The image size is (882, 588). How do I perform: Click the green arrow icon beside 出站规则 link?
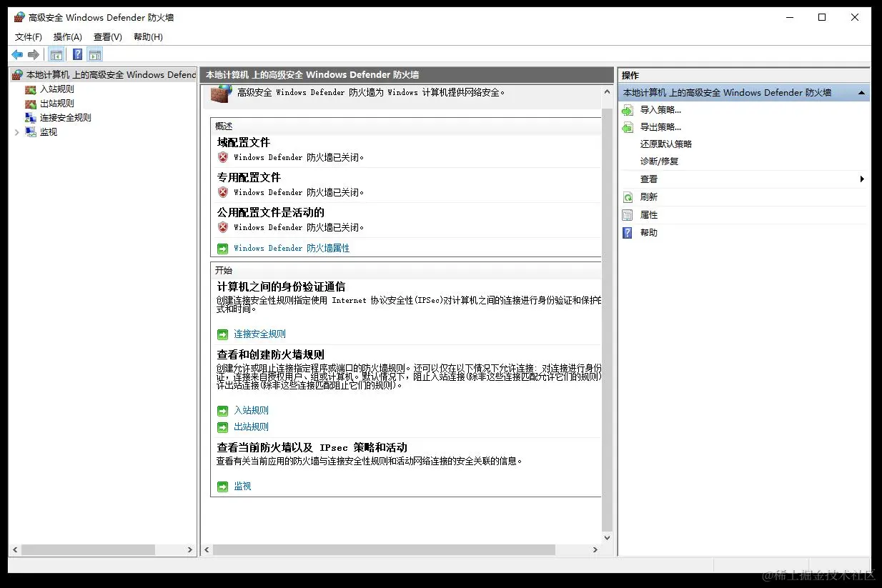223,427
